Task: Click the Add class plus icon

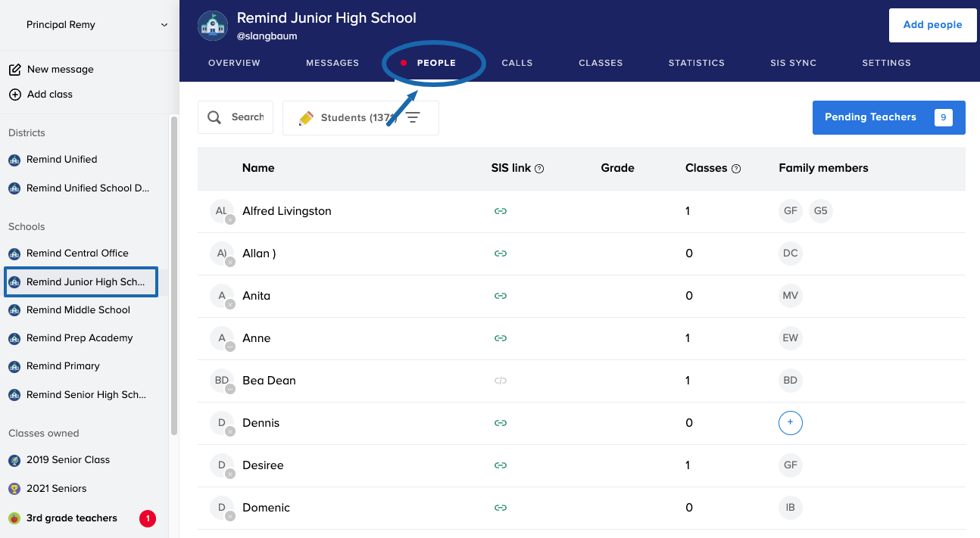Action: (14, 95)
